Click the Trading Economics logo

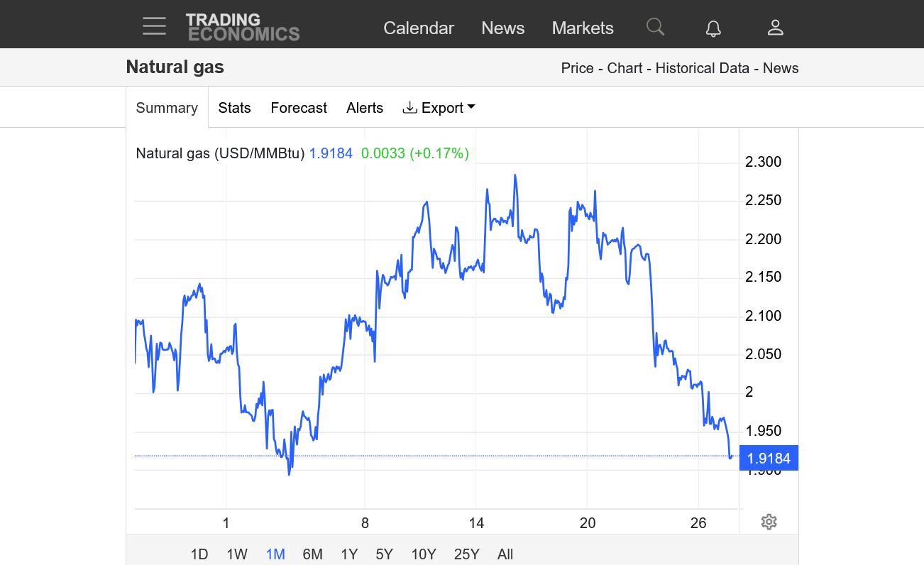[243, 27]
